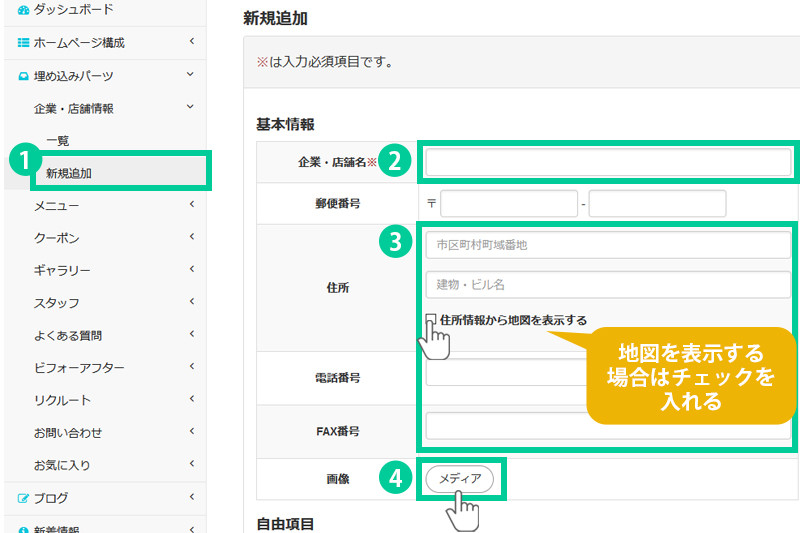This screenshot has height=533, width=800.
Task: Expand the クーポン sidebar section
Action: pos(100,238)
